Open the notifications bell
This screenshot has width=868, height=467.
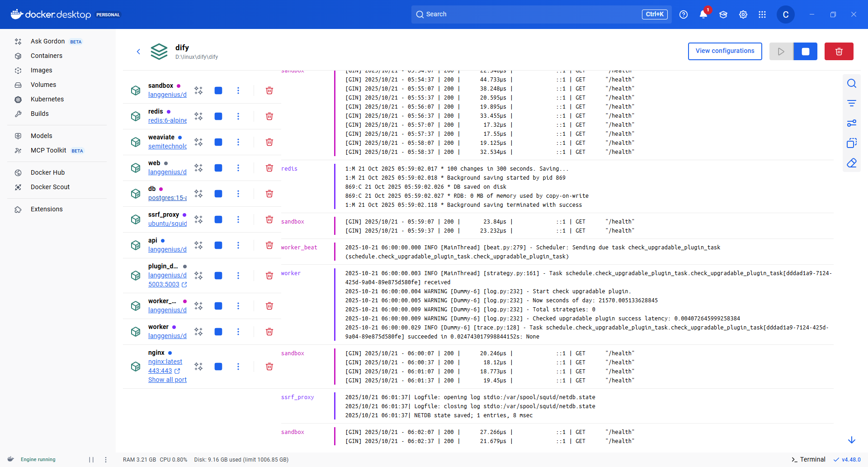[703, 14]
